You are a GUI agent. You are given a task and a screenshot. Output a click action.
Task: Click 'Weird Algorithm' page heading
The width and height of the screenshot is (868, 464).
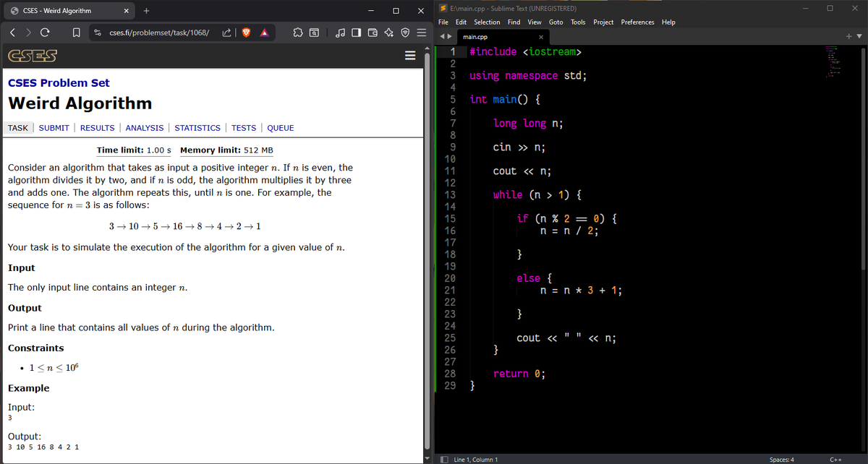pos(80,103)
